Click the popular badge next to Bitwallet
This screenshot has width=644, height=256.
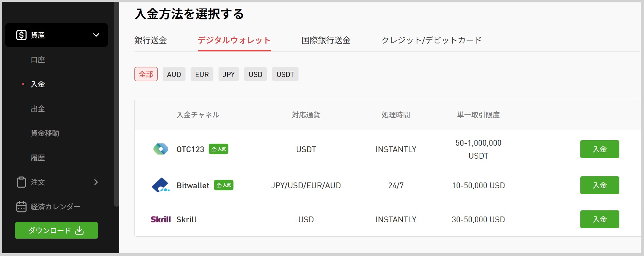[x=223, y=185]
